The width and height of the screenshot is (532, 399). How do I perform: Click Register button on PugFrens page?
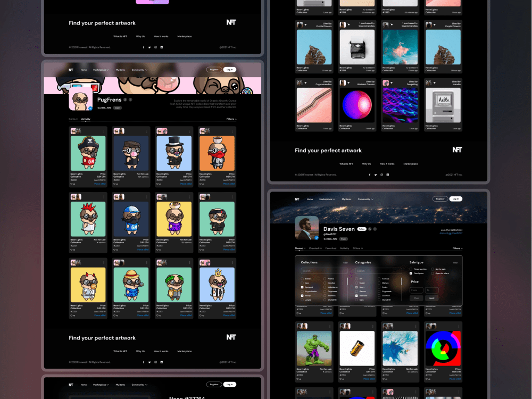[x=214, y=70]
